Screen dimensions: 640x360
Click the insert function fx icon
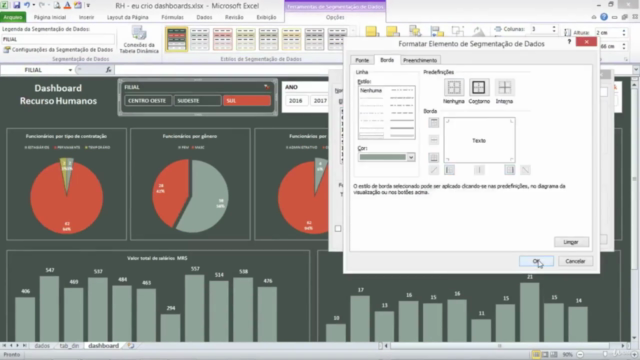[109, 70]
